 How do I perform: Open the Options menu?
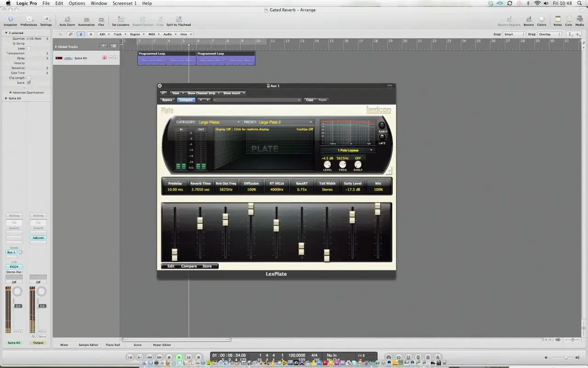[77, 3]
